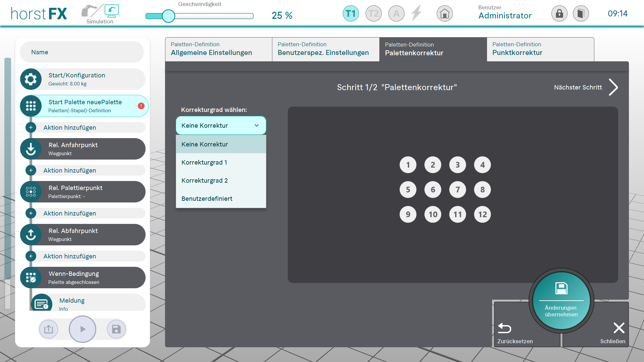Switch to T2 operating mode
644x362 pixels.
(x=373, y=14)
